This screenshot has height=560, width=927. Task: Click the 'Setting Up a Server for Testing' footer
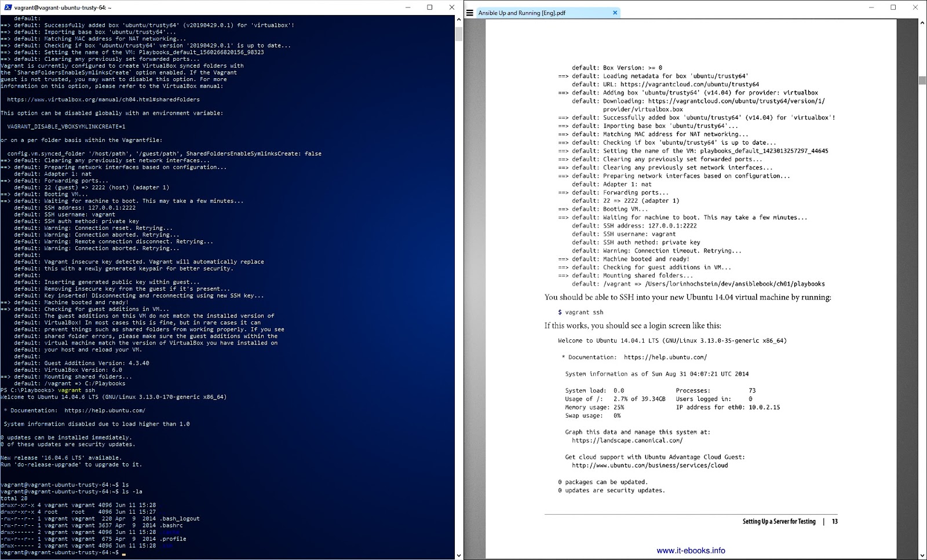pyautogui.click(x=779, y=522)
